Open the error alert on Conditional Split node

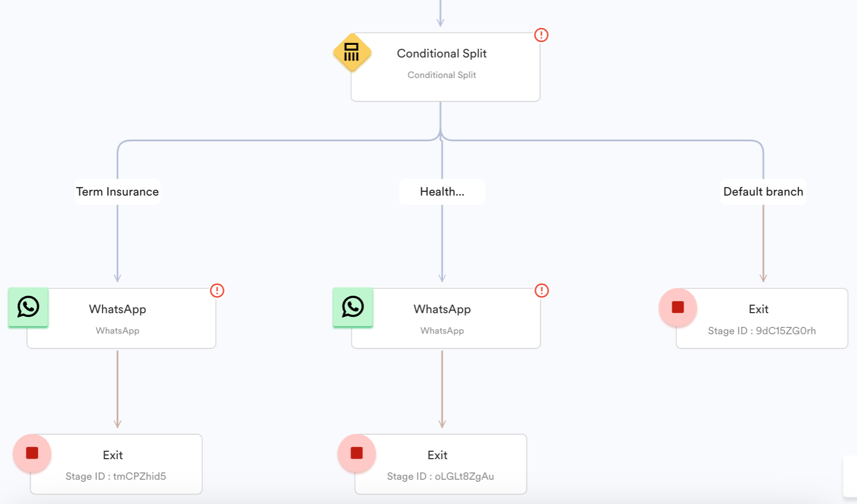point(541,35)
